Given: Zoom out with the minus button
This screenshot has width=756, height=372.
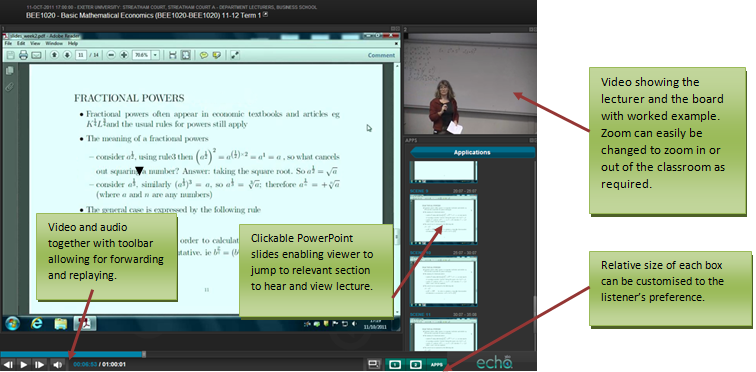Looking at the screenshot, I should click(111, 55).
